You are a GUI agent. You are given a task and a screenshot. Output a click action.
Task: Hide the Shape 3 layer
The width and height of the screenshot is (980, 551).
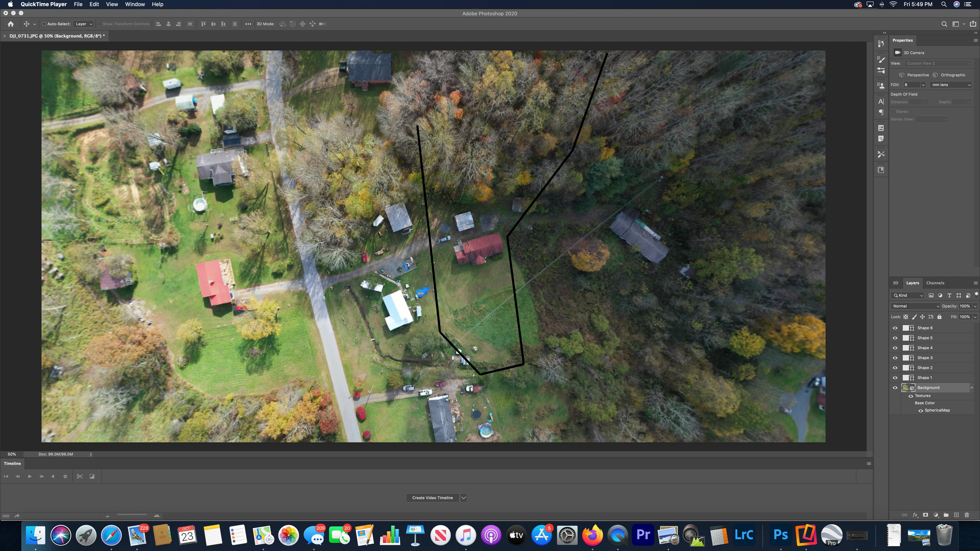pos(895,358)
